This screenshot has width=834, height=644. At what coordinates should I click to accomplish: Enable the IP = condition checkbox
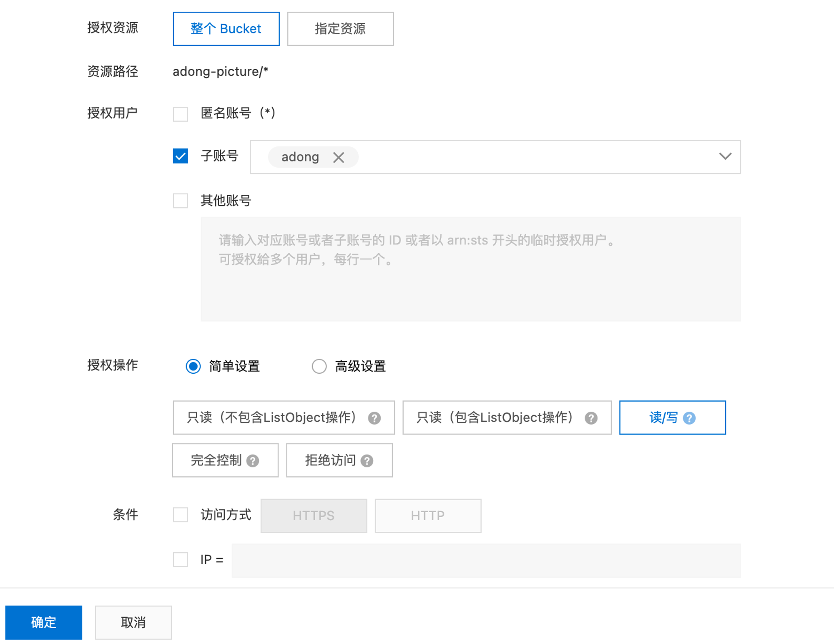(x=180, y=559)
